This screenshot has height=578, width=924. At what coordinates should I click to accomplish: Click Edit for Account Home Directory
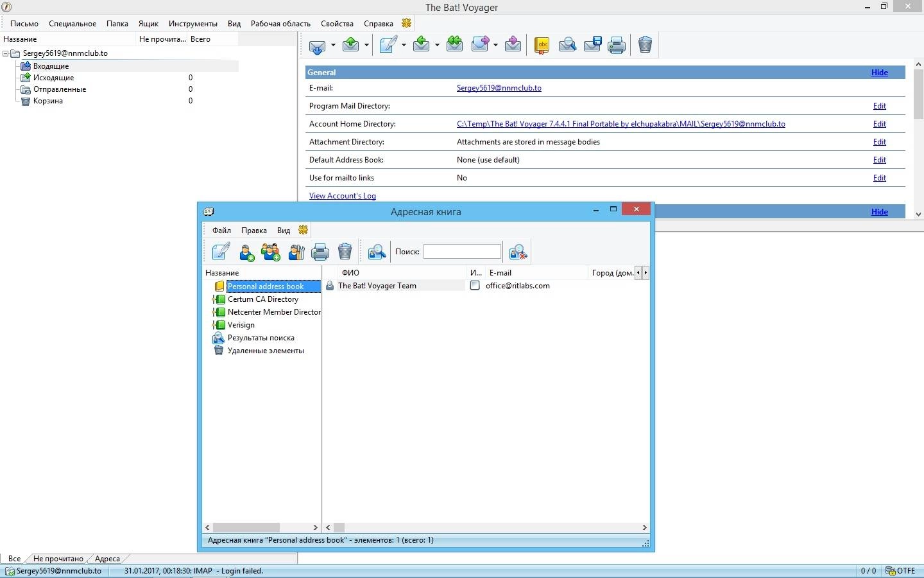(880, 124)
